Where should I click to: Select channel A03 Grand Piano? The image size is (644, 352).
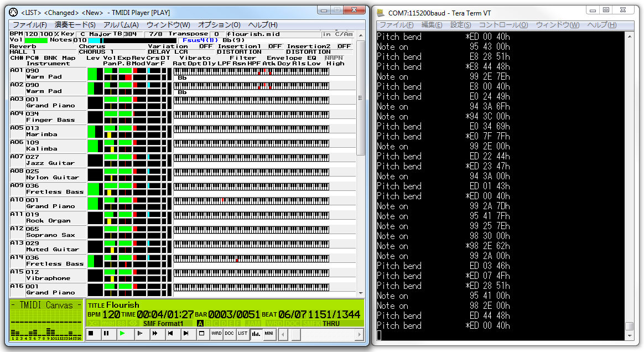(48, 102)
